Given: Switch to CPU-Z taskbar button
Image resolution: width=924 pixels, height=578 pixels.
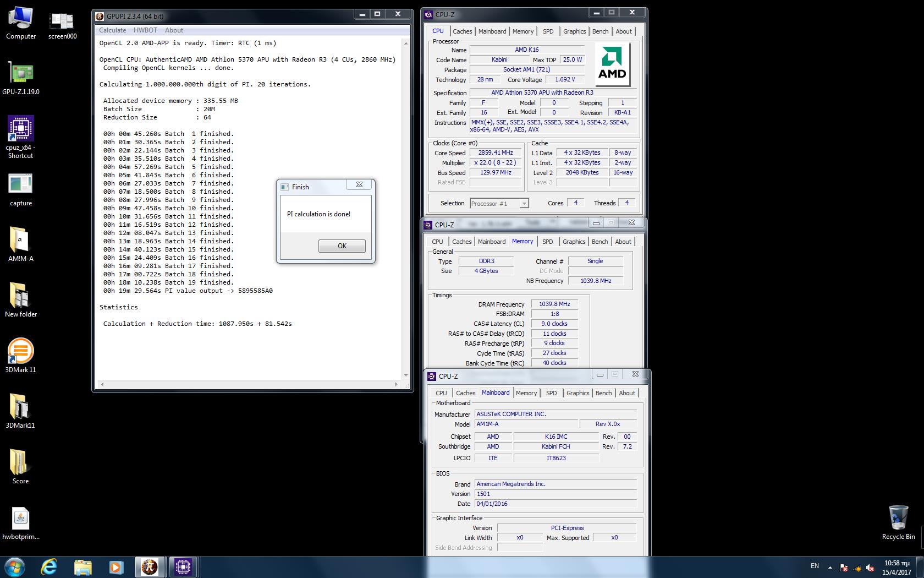Looking at the screenshot, I should point(183,567).
